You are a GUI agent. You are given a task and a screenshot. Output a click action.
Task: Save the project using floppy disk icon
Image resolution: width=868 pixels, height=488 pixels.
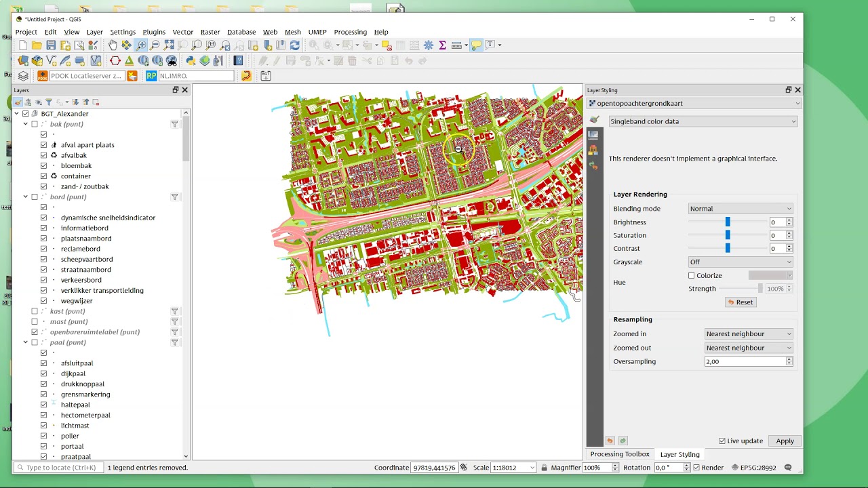pos(51,45)
